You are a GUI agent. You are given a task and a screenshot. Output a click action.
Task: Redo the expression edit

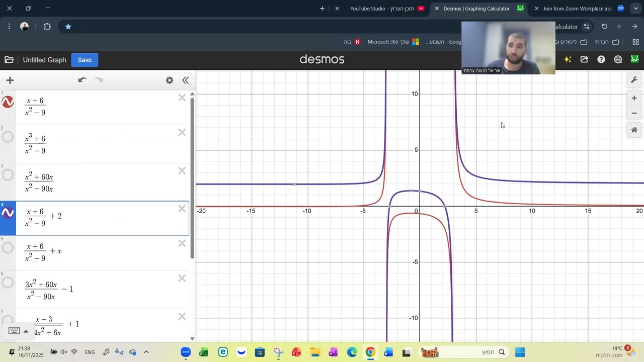[x=99, y=80]
